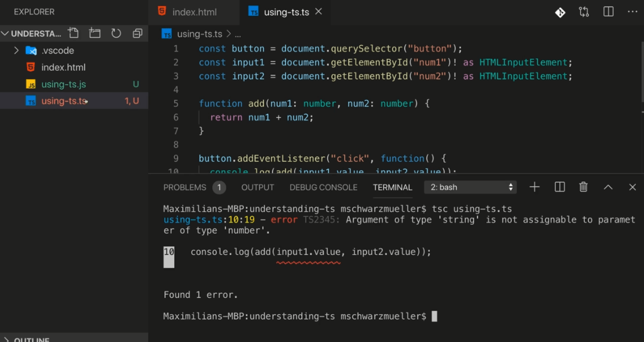Click the terminal prompt cursor
This screenshot has width=644, height=342.
(435, 316)
